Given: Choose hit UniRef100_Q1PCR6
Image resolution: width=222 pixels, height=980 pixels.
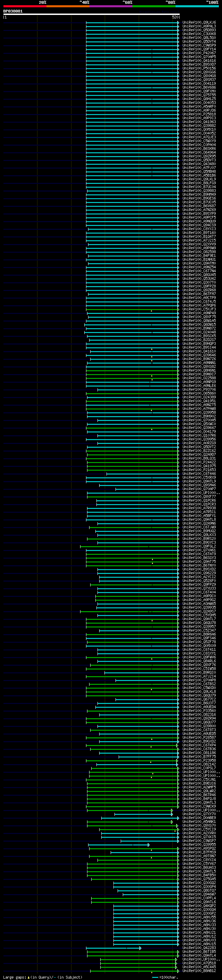Looking at the screenshot, I should click(199, 500).
